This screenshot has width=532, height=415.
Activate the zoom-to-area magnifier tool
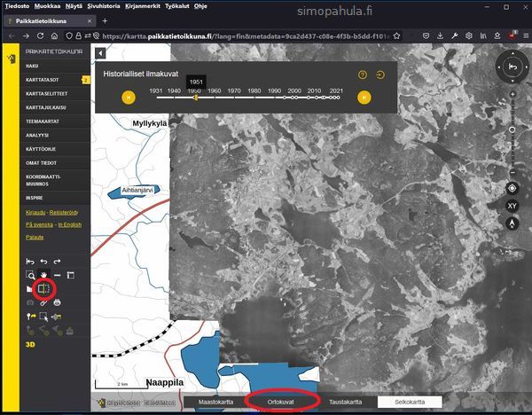point(29,274)
